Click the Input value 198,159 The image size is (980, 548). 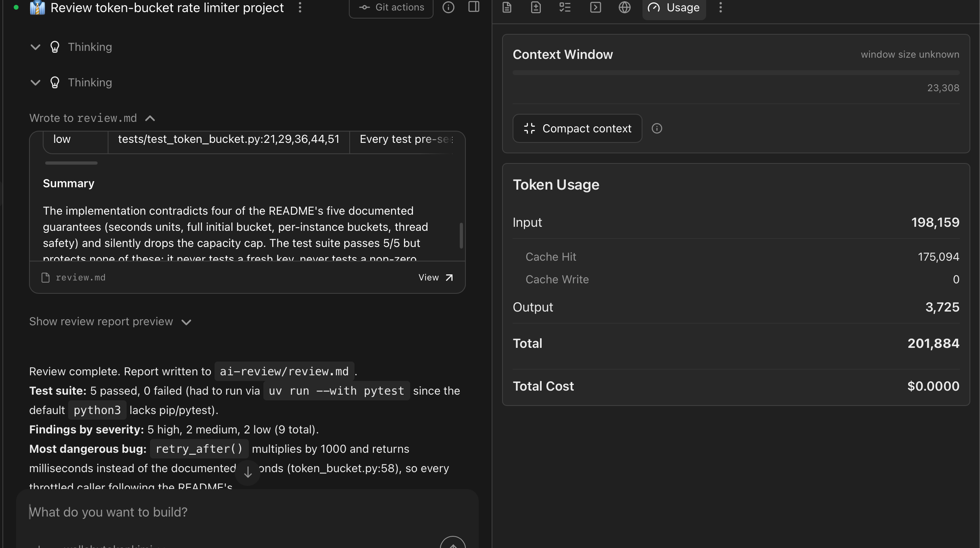click(935, 222)
